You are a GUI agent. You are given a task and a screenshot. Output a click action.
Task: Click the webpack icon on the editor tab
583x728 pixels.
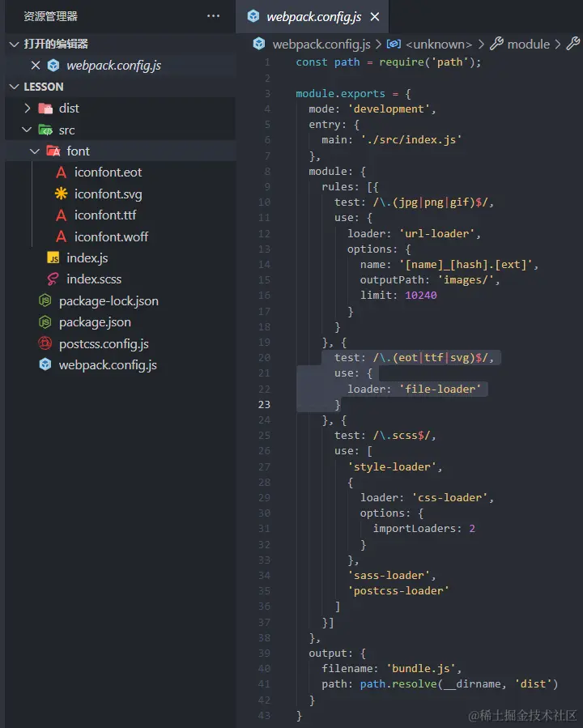point(253,16)
